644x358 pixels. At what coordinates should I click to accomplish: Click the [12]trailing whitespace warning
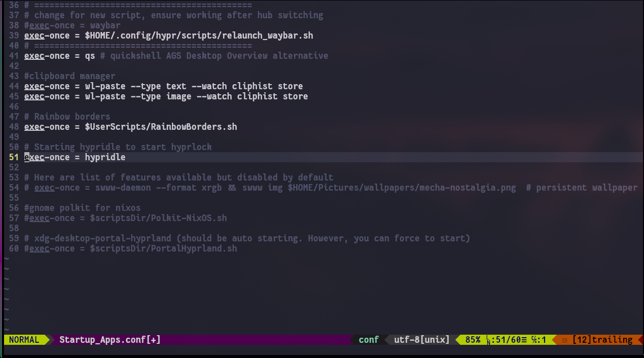(602, 340)
